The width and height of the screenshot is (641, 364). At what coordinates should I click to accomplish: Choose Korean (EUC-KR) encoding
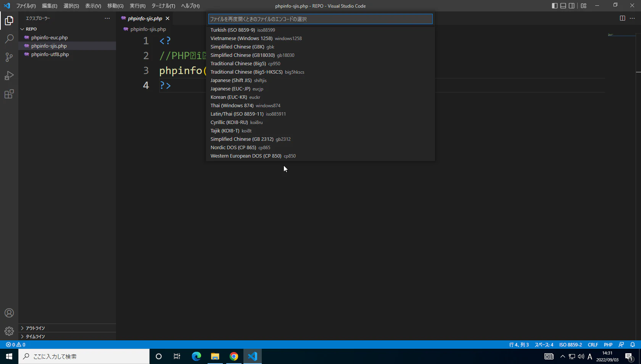(320, 97)
